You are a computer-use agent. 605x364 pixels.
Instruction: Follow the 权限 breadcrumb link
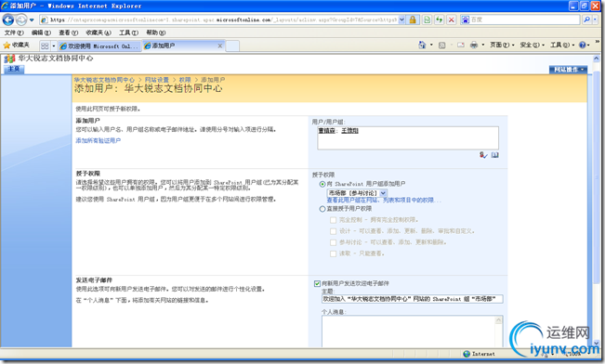coord(185,80)
